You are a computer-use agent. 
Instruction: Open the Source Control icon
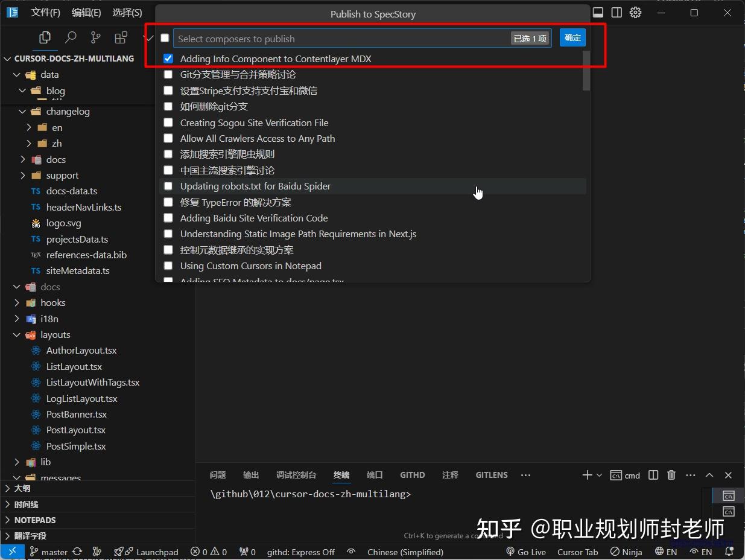(x=96, y=37)
